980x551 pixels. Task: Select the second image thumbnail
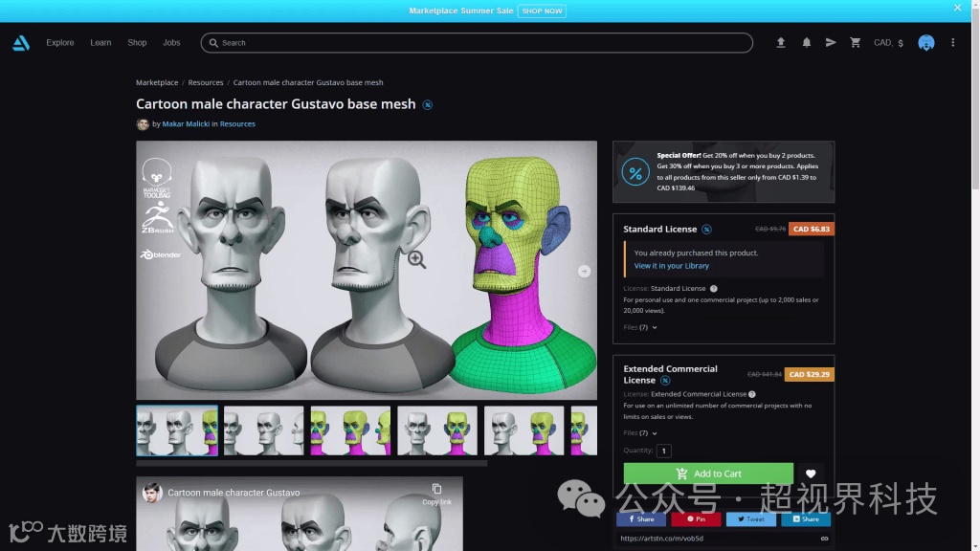[264, 430]
